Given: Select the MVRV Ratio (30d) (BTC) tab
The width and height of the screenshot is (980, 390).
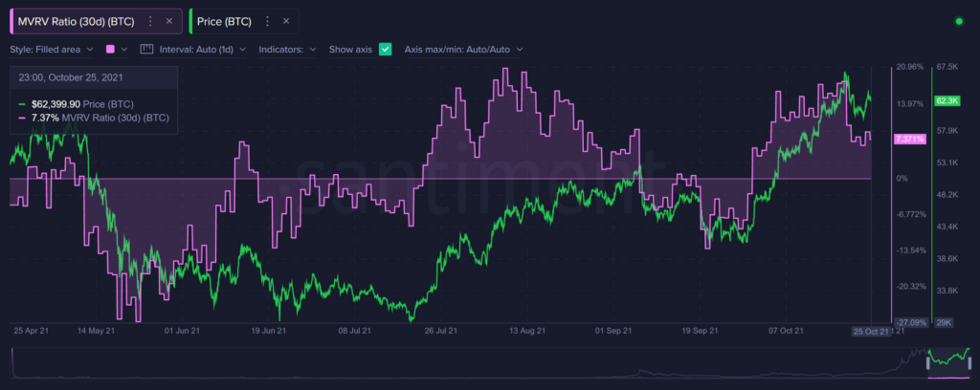Looking at the screenshot, I should (78, 21).
